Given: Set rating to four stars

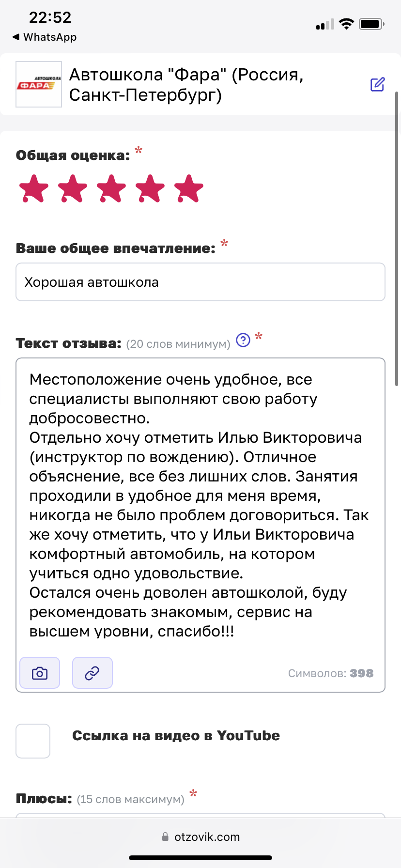Looking at the screenshot, I should click(150, 188).
